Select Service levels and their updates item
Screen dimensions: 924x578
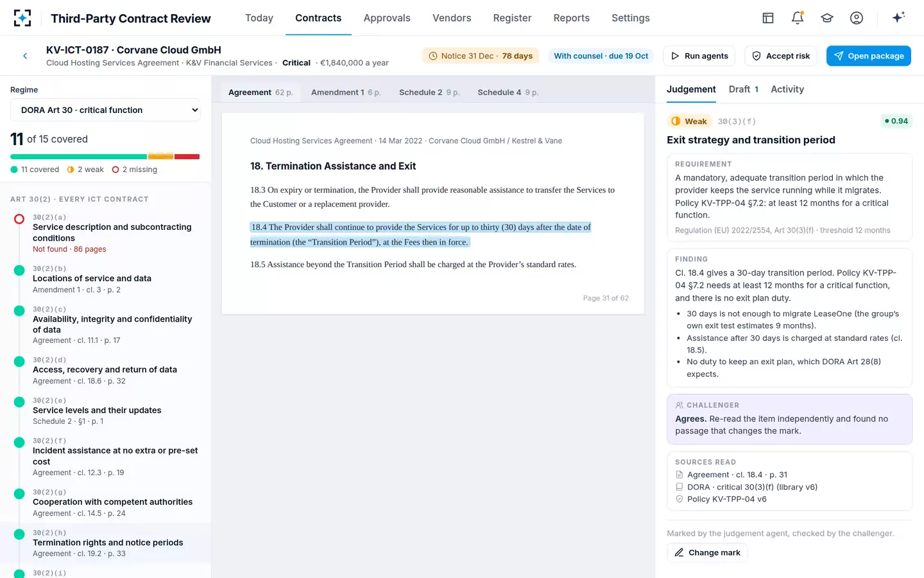pyautogui.click(x=106, y=410)
